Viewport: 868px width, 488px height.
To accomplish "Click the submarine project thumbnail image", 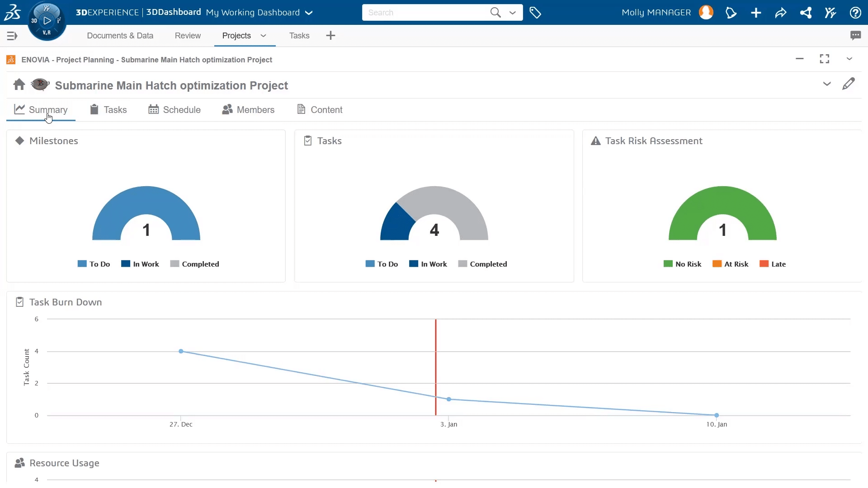I will click(x=40, y=84).
